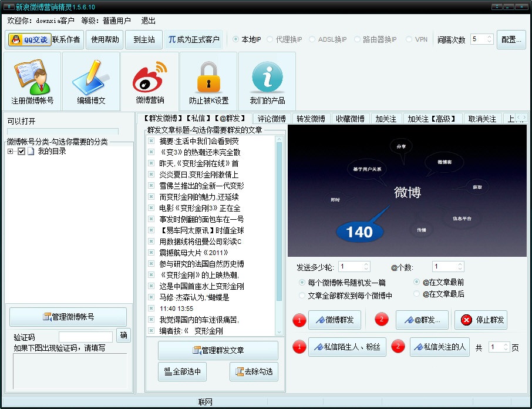Click 私信陌生人、粉丝 button
The height and width of the screenshot is (409, 532).
(x=347, y=347)
